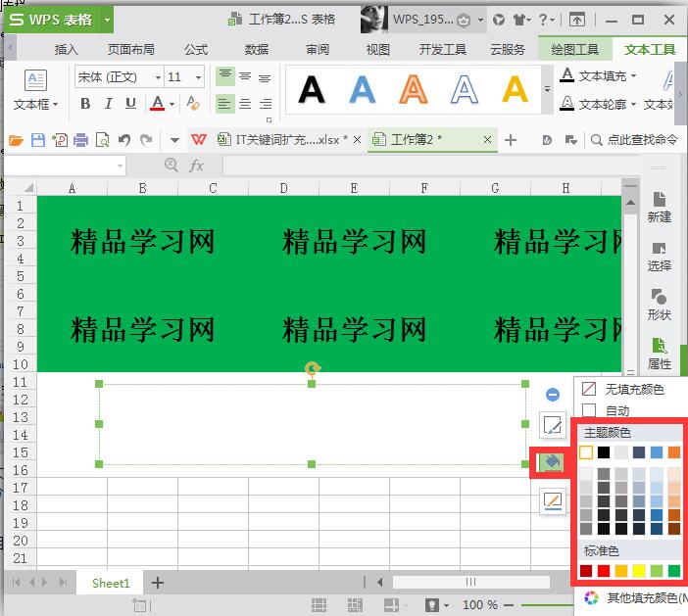Expand the WordArt styles gallery
688x616 pixels.
pos(547,89)
